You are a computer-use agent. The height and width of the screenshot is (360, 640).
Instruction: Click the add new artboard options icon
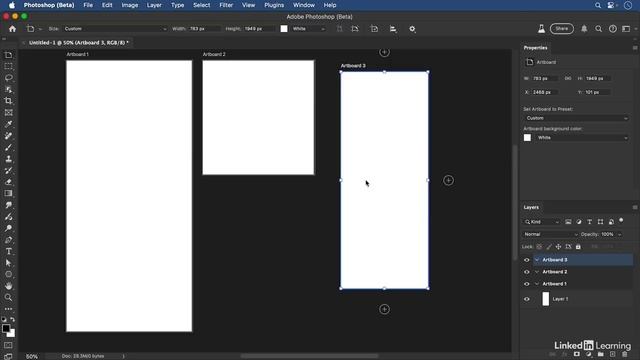pos(374,29)
